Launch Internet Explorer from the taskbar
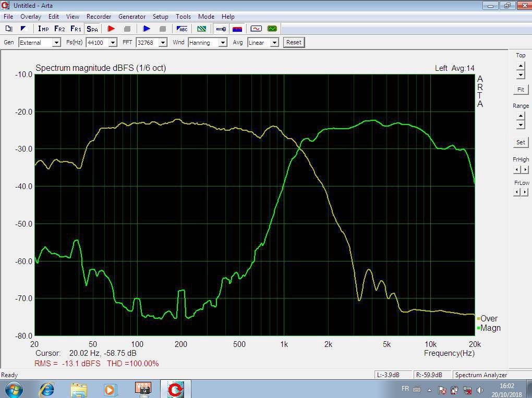Viewport: 532px width, 398px height. pyautogui.click(x=46, y=390)
